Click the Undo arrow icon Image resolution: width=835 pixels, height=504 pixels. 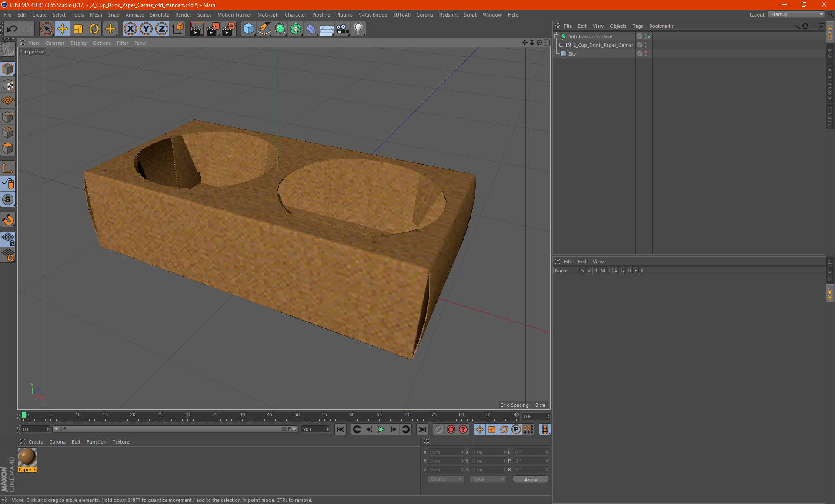(12, 29)
